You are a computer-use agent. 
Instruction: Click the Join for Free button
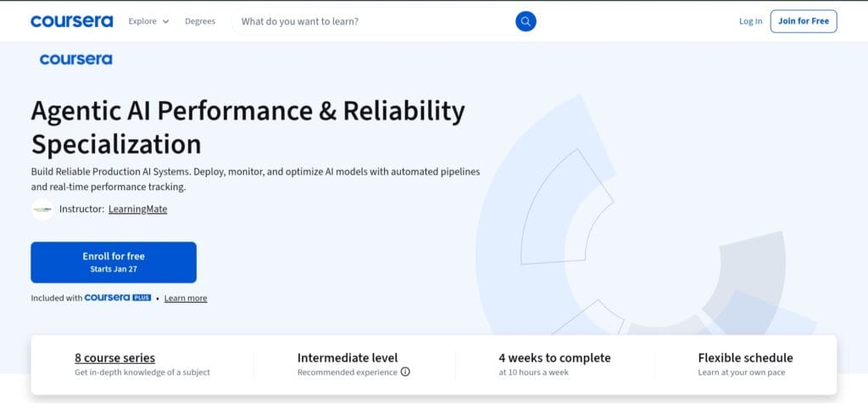pyautogui.click(x=804, y=21)
